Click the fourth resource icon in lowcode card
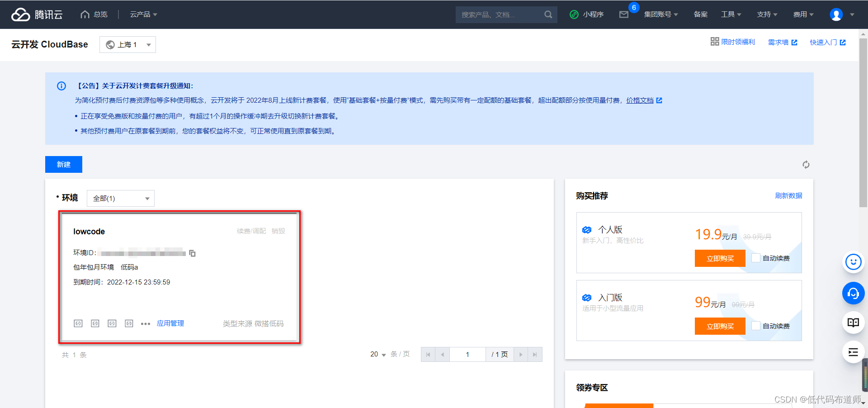 click(x=129, y=323)
